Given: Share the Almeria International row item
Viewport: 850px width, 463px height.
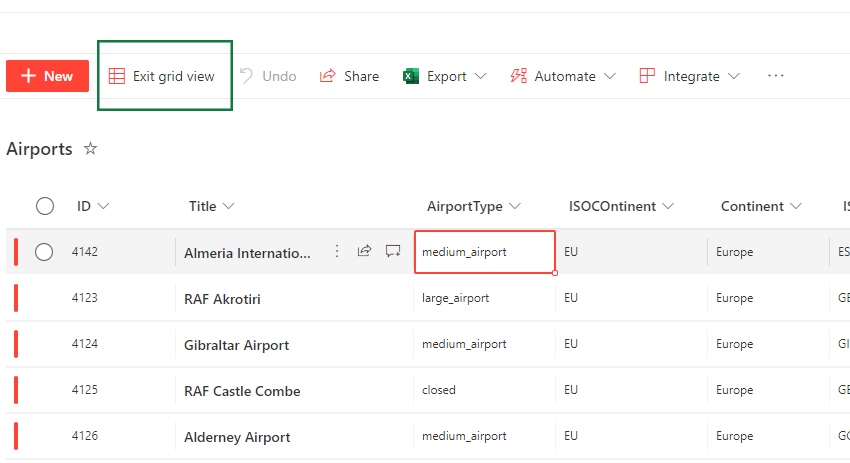Looking at the screenshot, I should pyautogui.click(x=365, y=252).
